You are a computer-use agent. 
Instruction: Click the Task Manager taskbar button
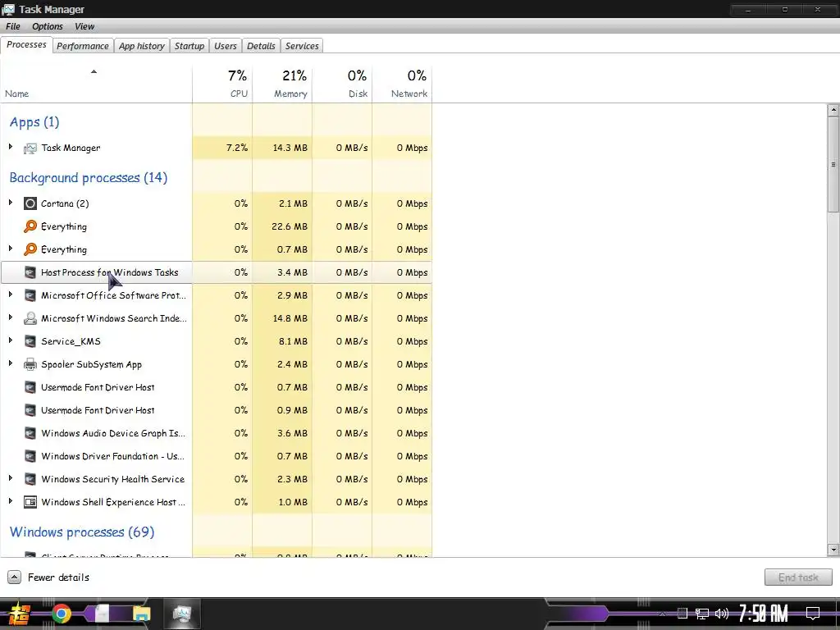point(181,614)
